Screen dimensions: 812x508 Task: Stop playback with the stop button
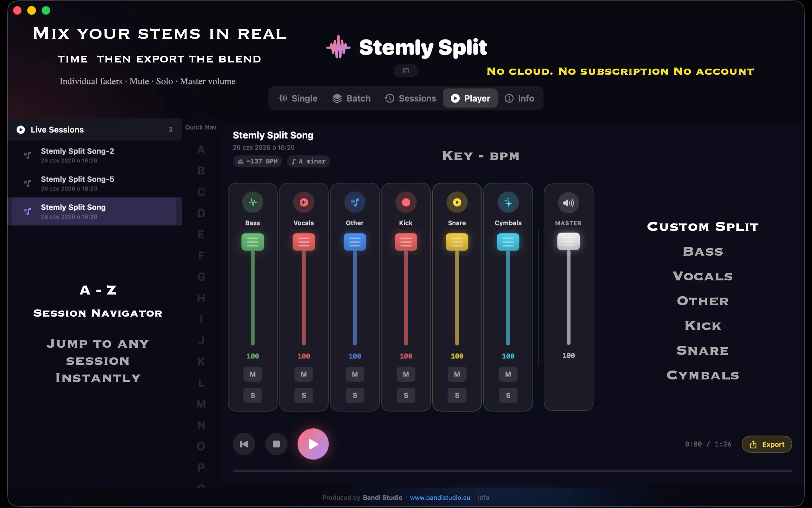coord(276,444)
